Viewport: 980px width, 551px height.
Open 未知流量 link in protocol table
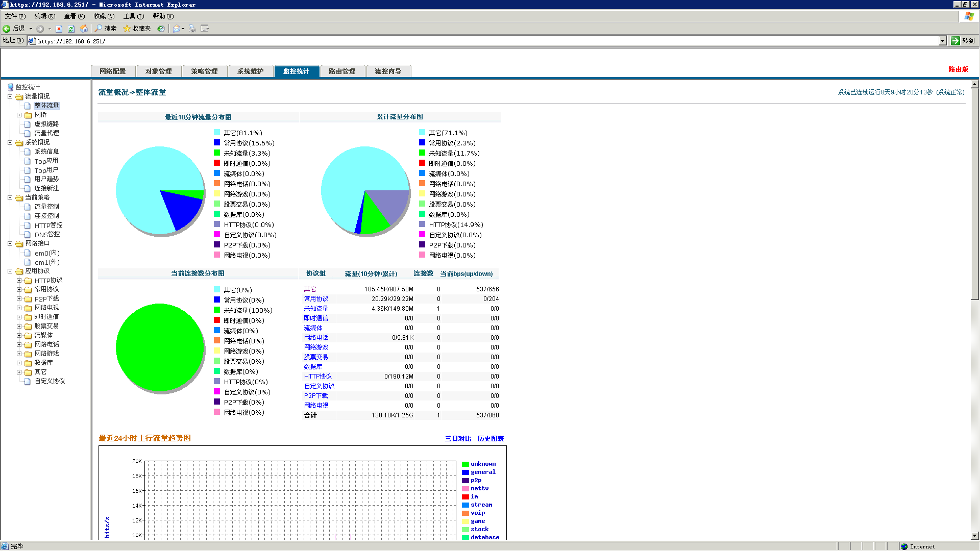[316, 309]
